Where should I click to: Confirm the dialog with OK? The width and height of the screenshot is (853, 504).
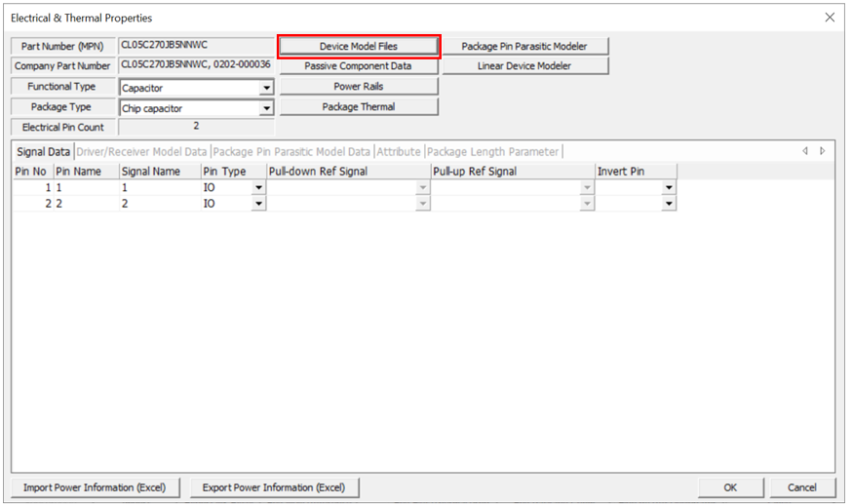(730, 487)
